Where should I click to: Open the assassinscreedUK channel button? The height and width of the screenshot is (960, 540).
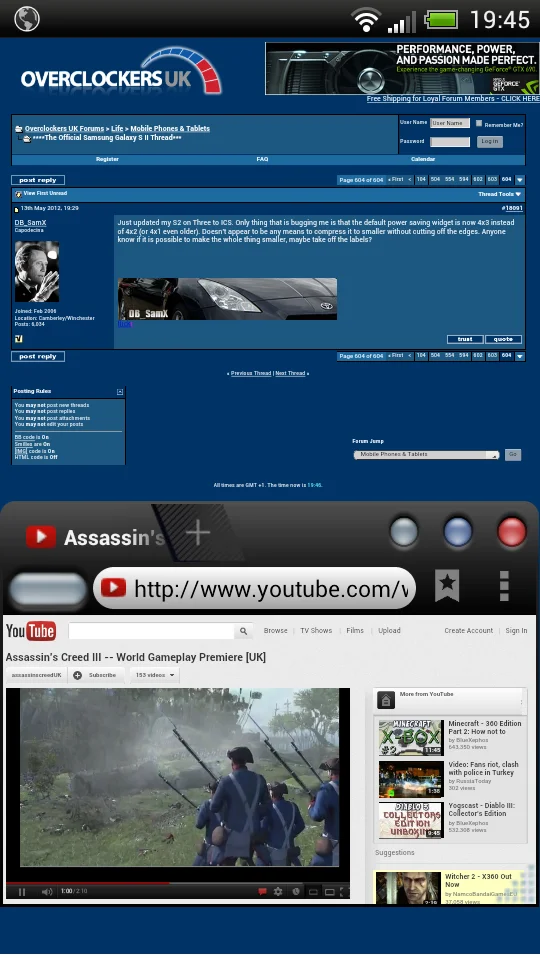click(x=36, y=675)
